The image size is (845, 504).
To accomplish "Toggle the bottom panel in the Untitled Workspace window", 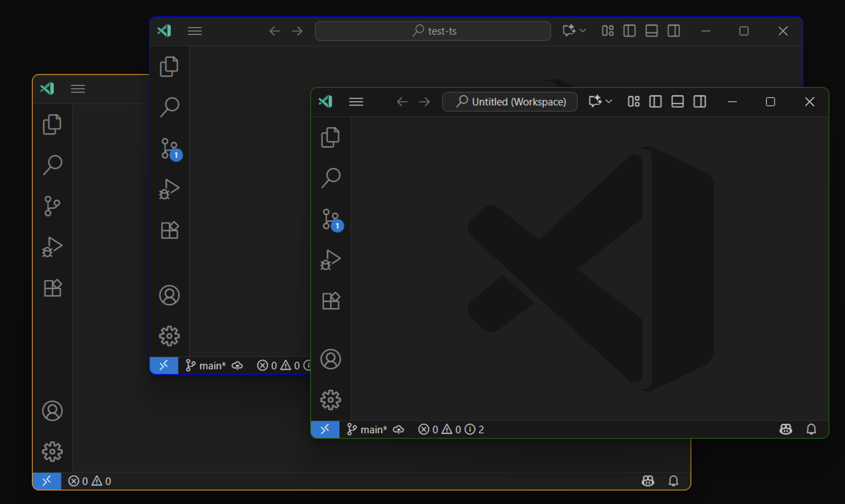I will click(x=677, y=101).
